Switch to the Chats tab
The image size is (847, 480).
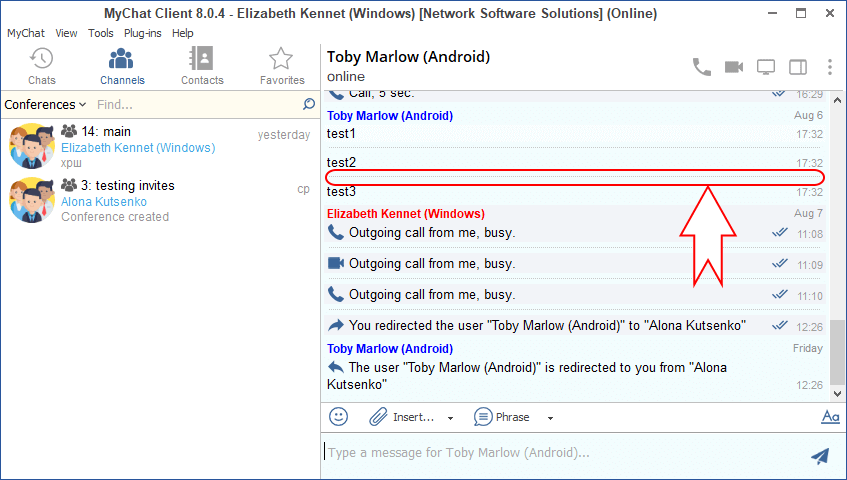tap(42, 66)
